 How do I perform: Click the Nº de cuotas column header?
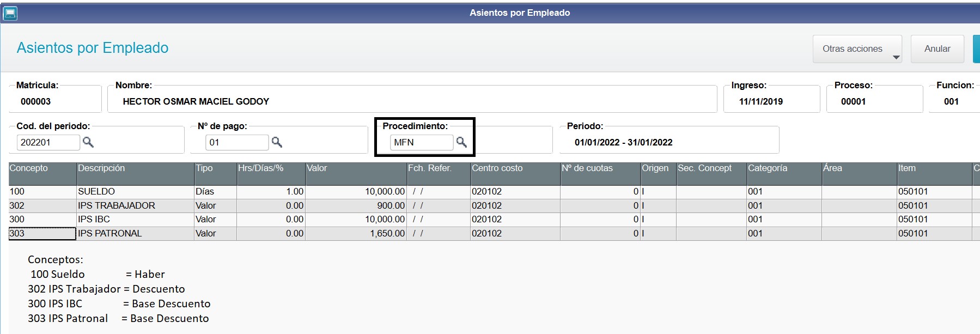click(x=601, y=174)
